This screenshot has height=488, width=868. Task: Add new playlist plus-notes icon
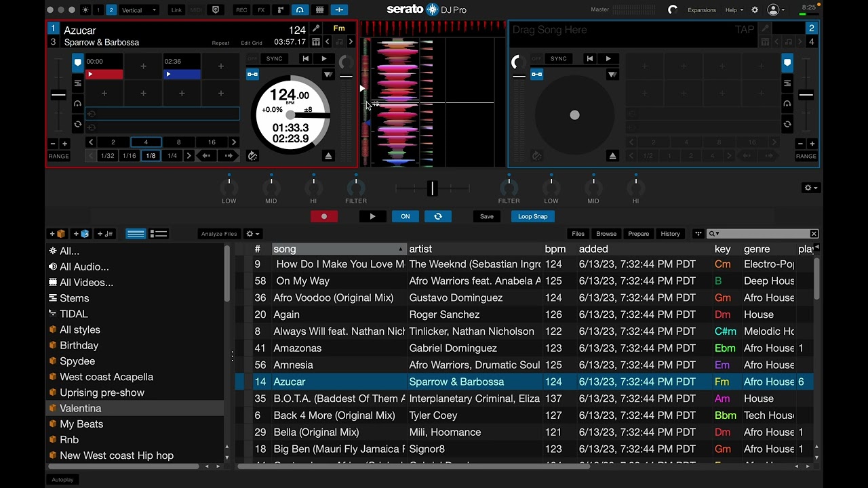pos(105,234)
